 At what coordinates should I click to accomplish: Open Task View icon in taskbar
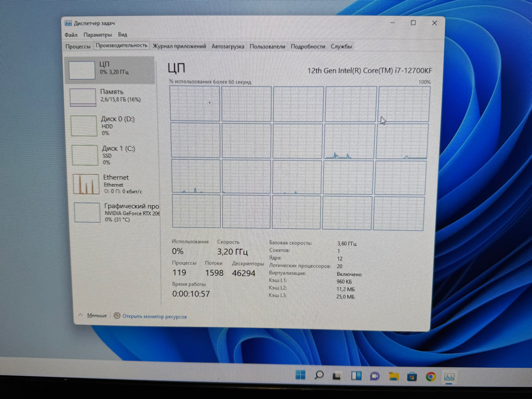click(x=337, y=376)
